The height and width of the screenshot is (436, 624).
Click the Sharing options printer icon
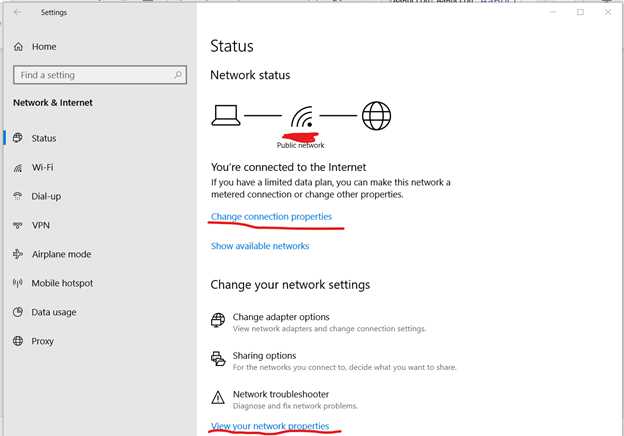pos(218,358)
